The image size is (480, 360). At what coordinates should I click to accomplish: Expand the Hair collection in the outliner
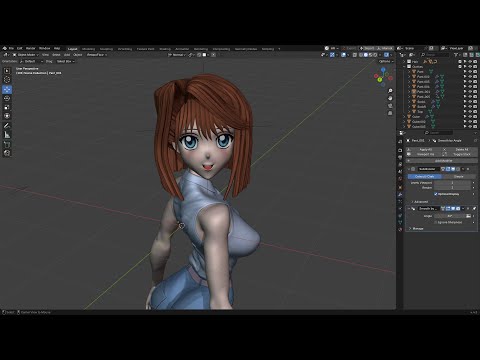[404, 62]
